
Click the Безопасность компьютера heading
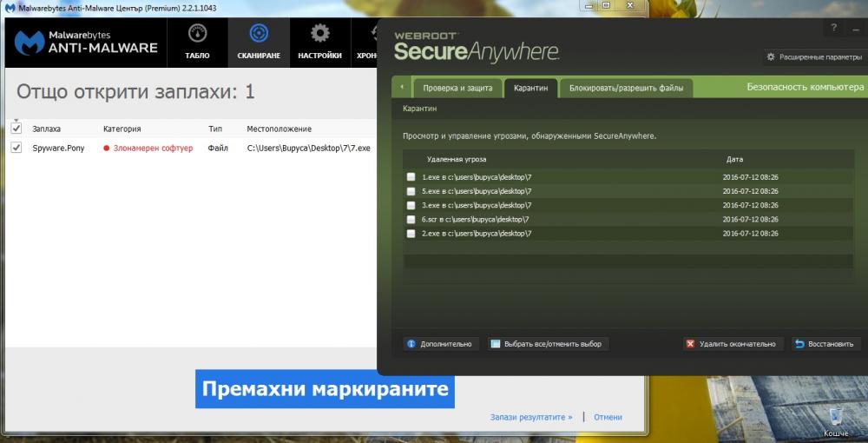pos(806,87)
